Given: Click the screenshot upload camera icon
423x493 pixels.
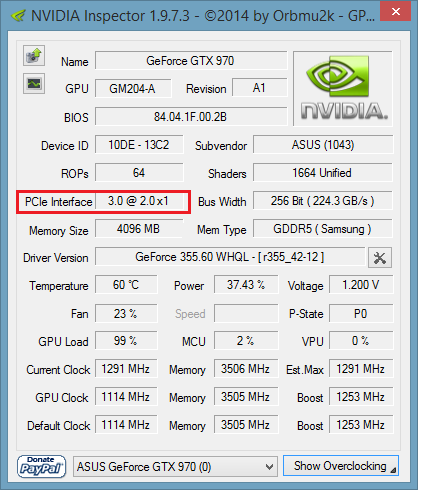Looking at the screenshot, I should [x=34, y=55].
